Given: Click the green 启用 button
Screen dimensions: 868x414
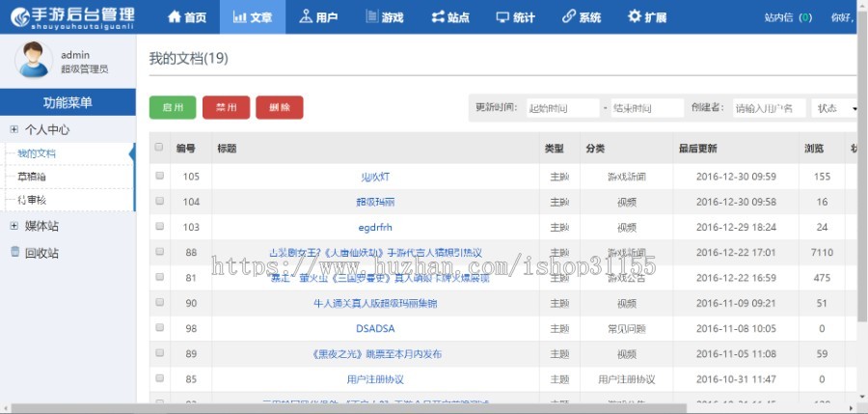Looking at the screenshot, I should click(173, 107).
